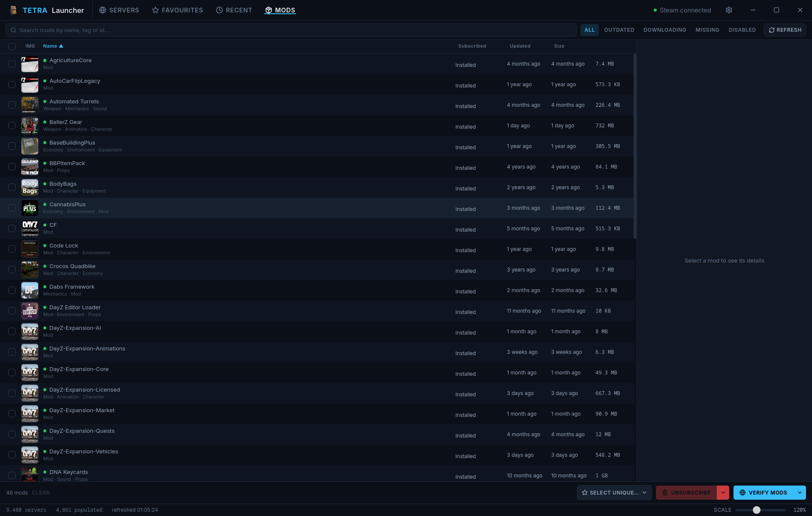Click the BodyBags mod image

click(30, 187)
